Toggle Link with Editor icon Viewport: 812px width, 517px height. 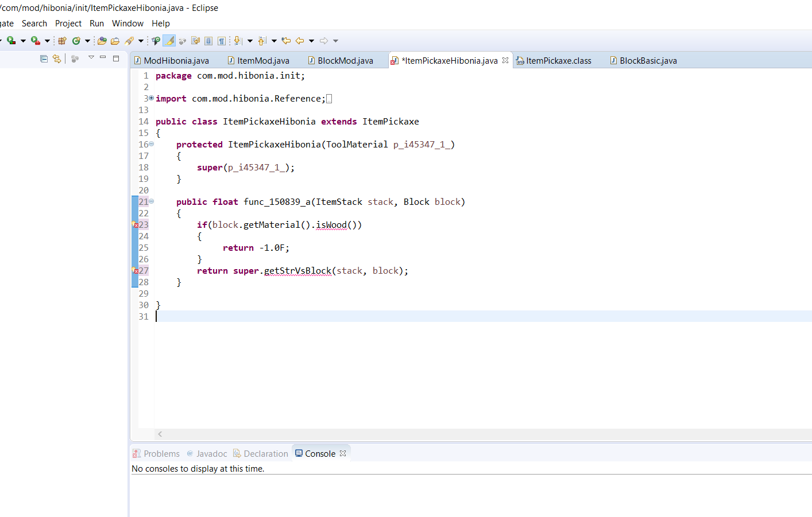tap(56, 59)
